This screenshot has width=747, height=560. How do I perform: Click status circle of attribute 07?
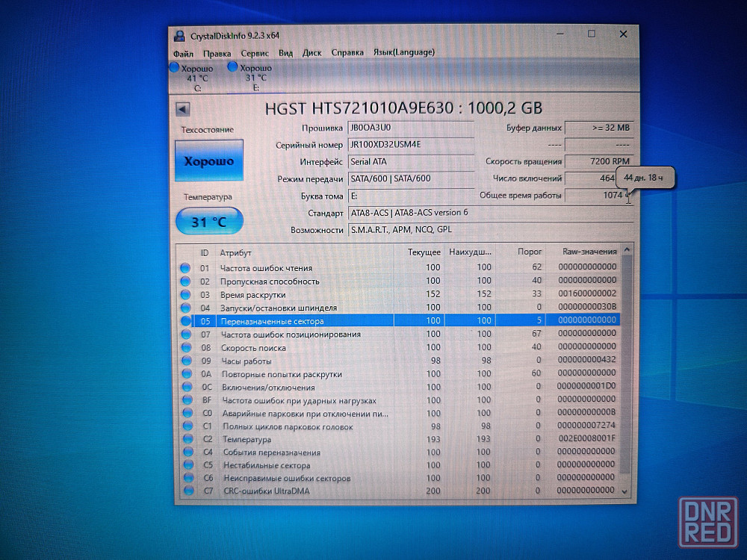[186, 335]
